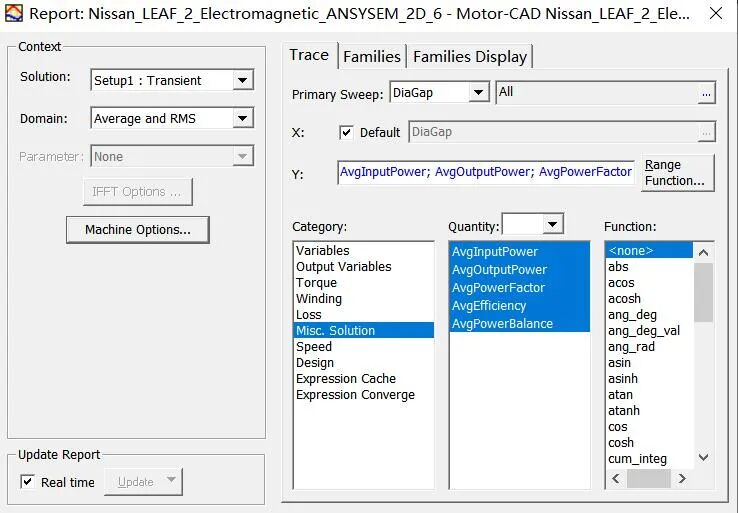Select the Misc. Solution category
The width and height of the screenshot is (738, 513).
click(x=363, y=330)
